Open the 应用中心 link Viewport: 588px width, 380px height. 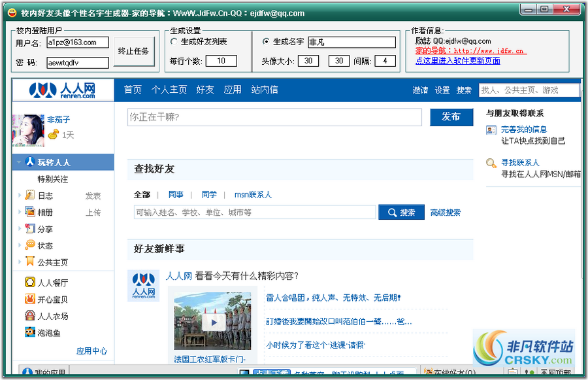click(92, 351)
